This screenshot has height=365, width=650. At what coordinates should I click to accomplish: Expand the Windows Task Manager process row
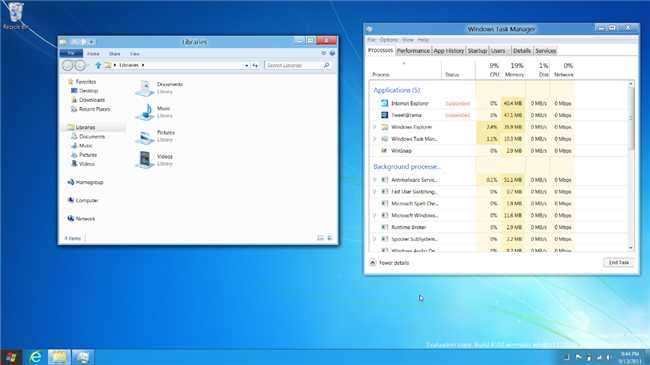[x=375, y=139]
